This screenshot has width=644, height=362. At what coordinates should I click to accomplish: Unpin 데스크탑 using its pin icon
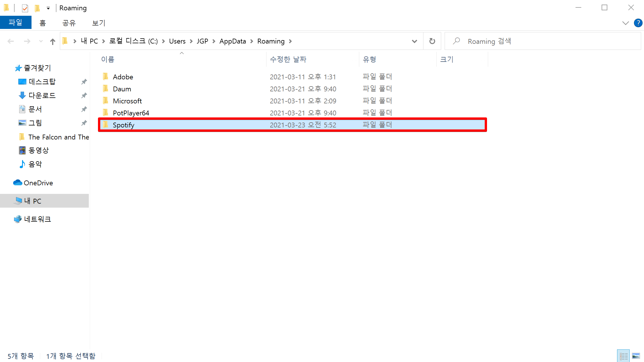coord(84,82)
